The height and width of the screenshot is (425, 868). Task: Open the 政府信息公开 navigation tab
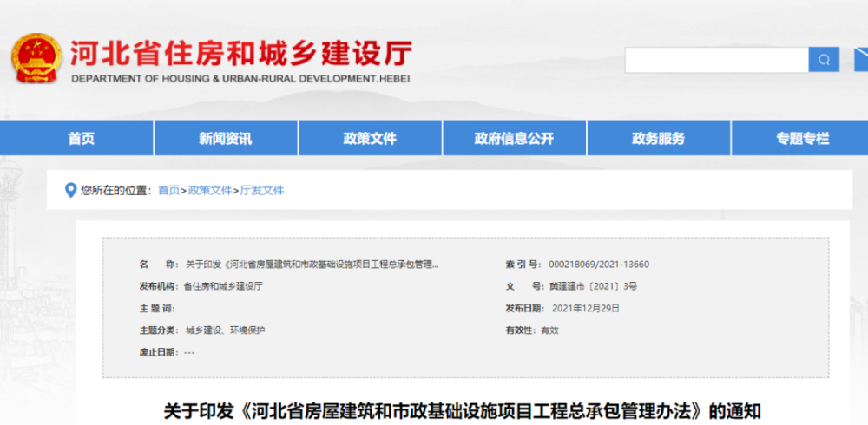point(514,139)
